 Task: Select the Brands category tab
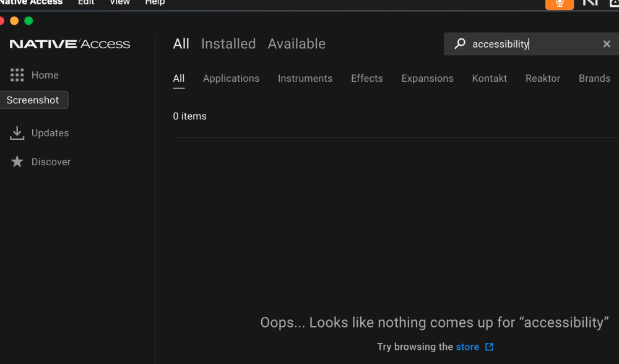click(x=594, y=78)
